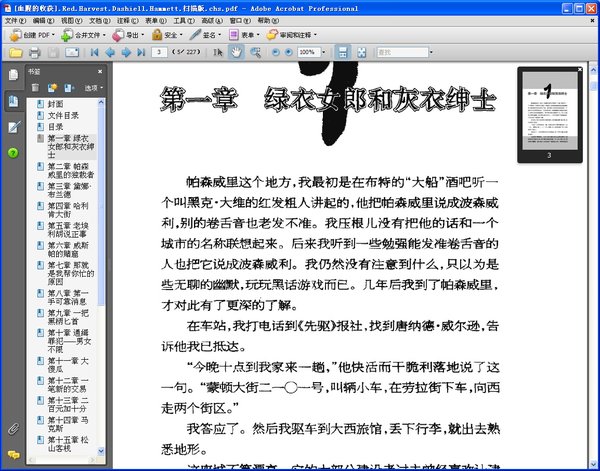This screenshot has width=600, height=471.
Task: Click document vertical scrollbar up arrow
Action: 593,70
